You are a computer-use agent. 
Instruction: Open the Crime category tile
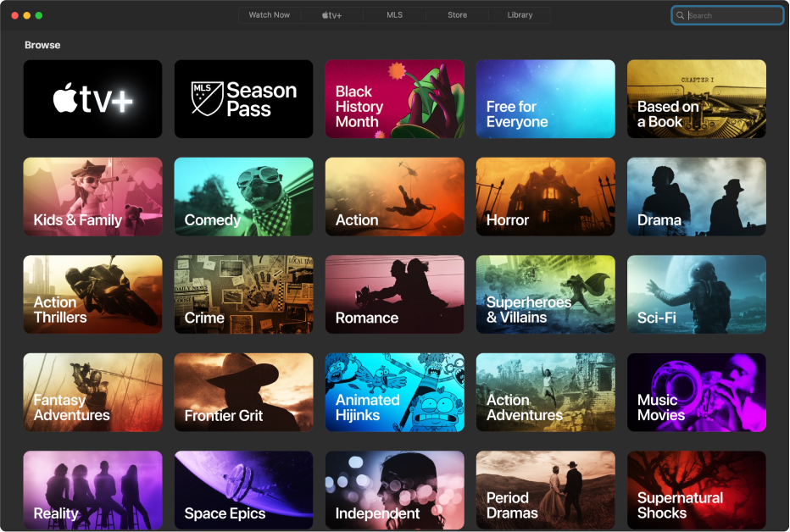point(243,294)
